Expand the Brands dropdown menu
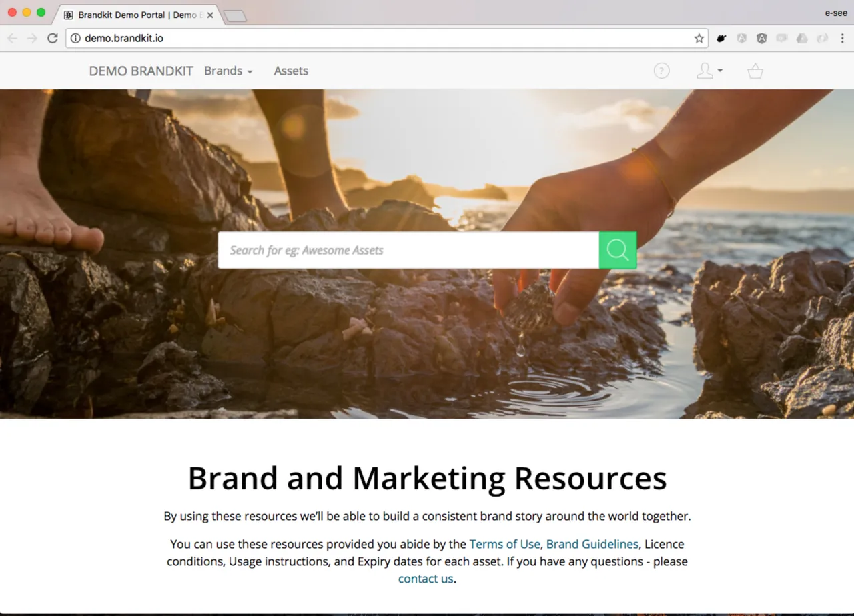This screenshot has height=616, width=854. click(x=228, y=71)
